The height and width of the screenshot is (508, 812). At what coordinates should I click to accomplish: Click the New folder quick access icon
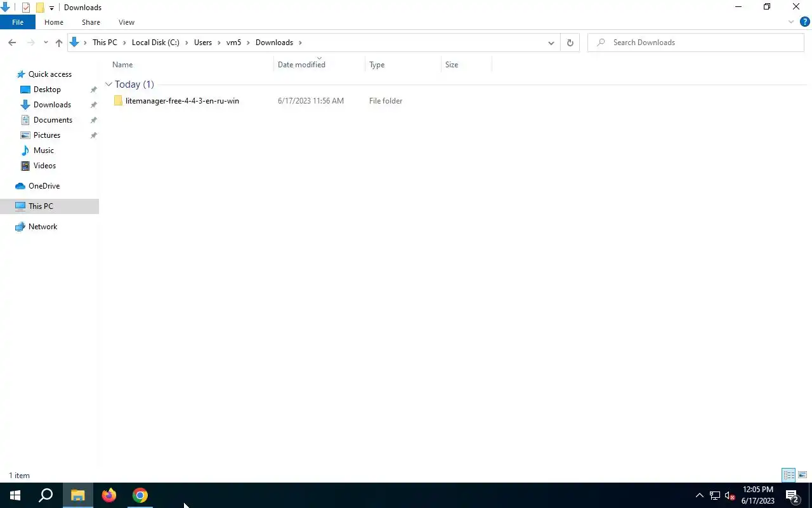tap(39, 8)
